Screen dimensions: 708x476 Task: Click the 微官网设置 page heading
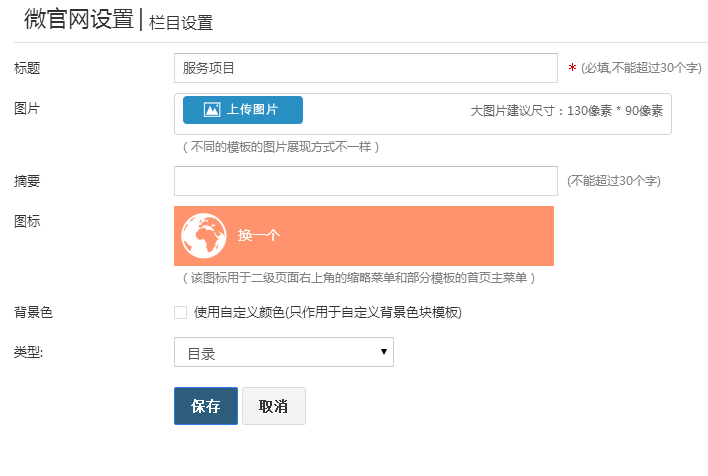[x=79, y=19]
